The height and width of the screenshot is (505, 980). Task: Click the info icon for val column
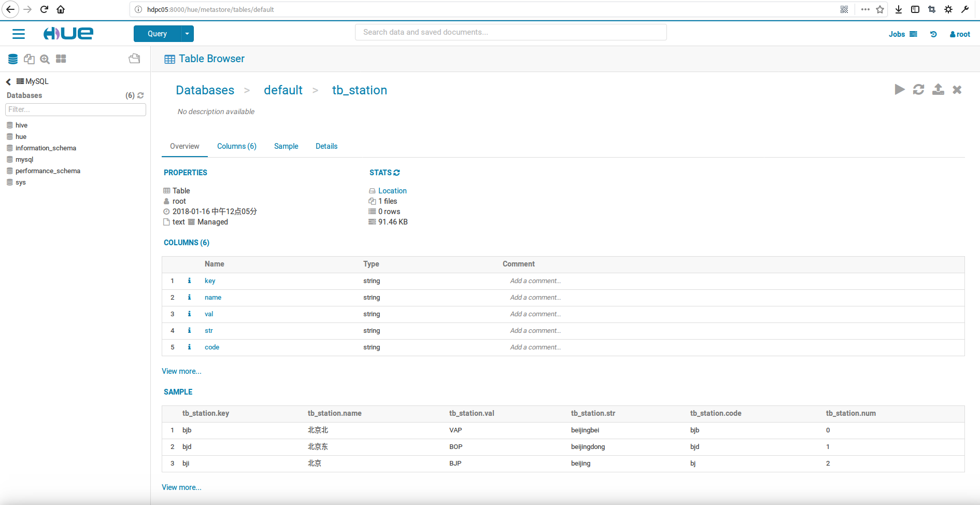click(x=189, y=314)
